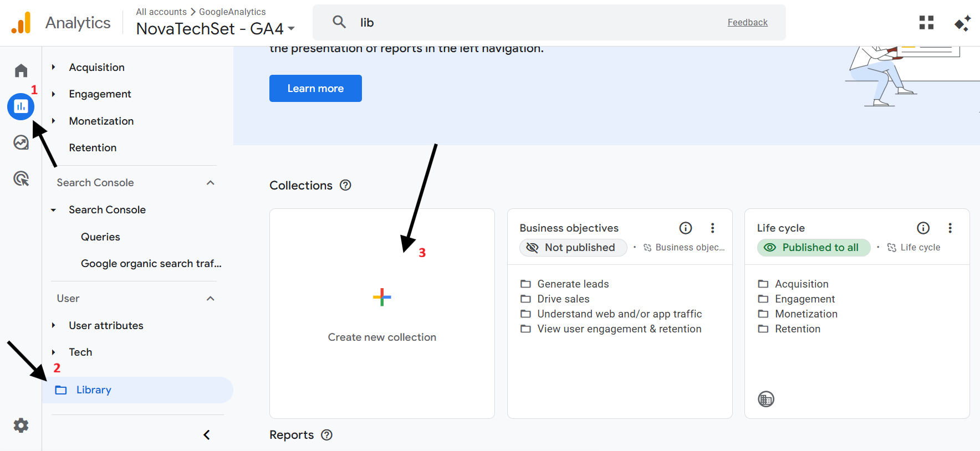Image resolution: width=980 pixels, height=451 pixels.
Task: Open the Advertising icon in left rail
Action: [x=21, y=178]
